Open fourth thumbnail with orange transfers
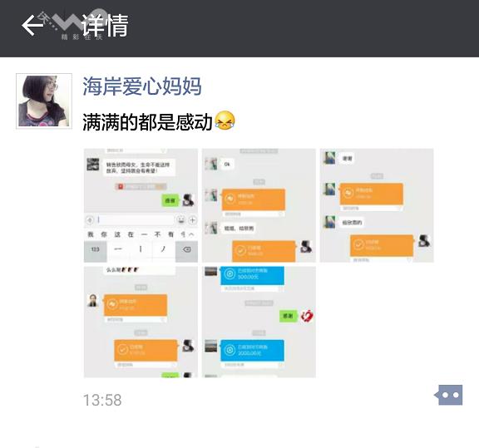479x448 pixels. coord(141,322)
